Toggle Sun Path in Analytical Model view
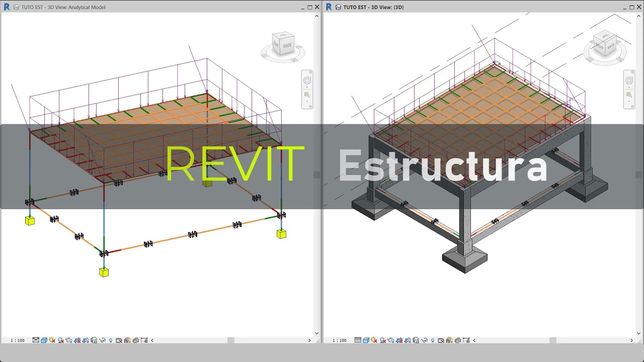 pos(52,340)
